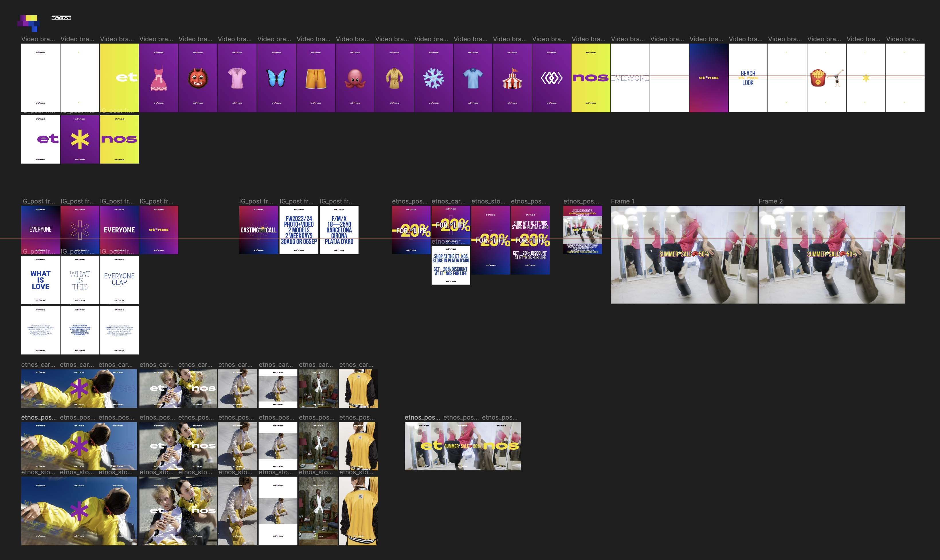Select the Frame 2 SUMMER*SALE image
Screen dimensions: 940x560
[832, 255]
